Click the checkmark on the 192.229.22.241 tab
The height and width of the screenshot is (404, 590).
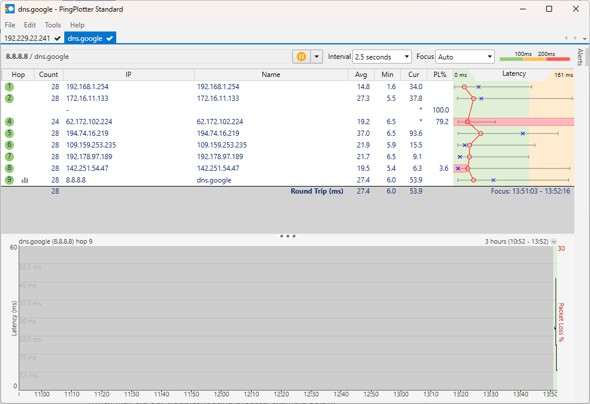point(58,38)
